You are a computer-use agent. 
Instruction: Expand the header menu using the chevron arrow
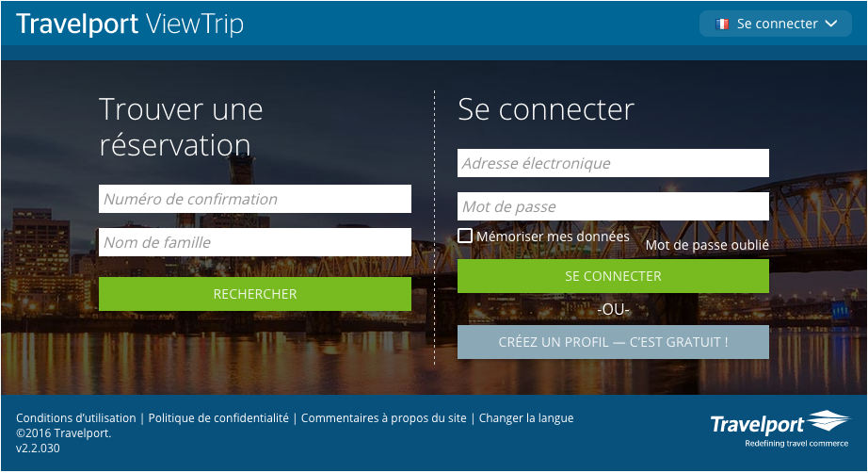click(830, 24)
